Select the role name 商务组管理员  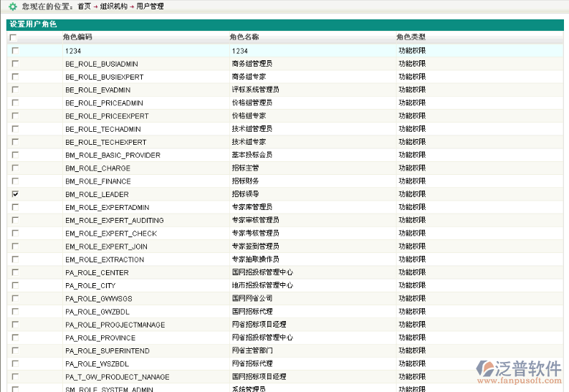(x=252, y=64)
